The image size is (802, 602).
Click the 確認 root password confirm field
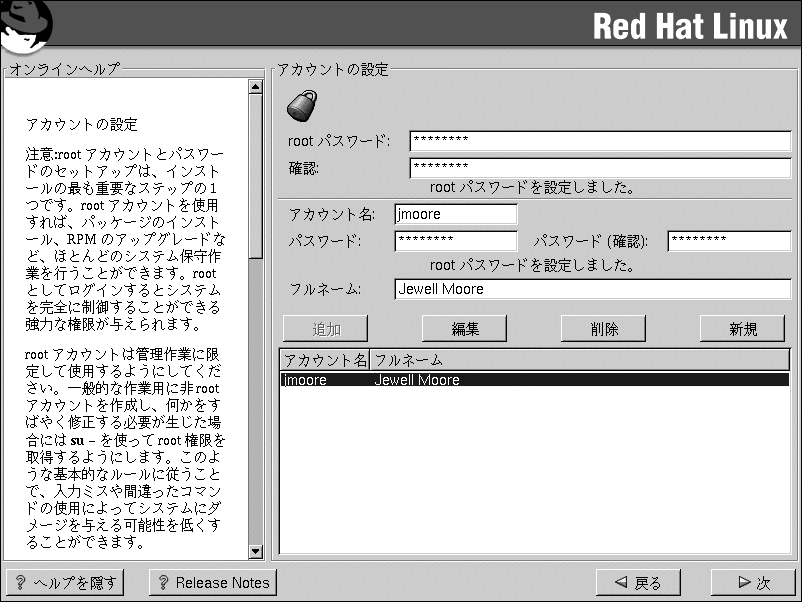pyautogui.click(x=600, y=167)
